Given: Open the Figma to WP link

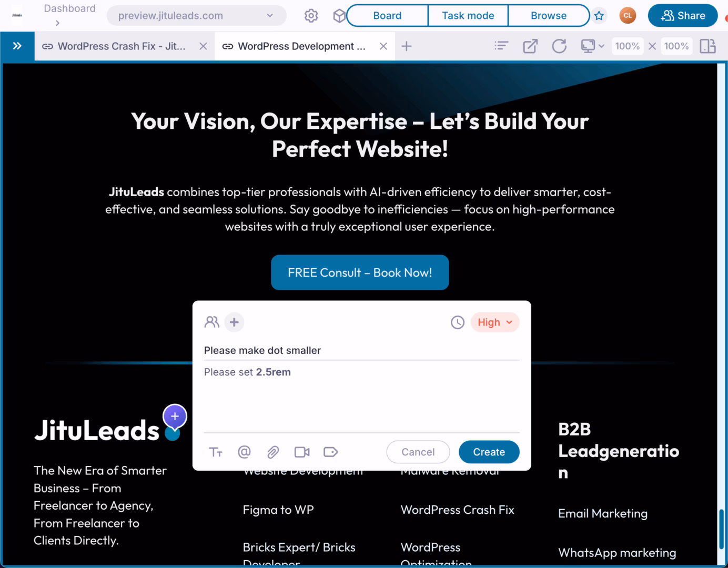Looking at the screenshot, I should [278, 510].
